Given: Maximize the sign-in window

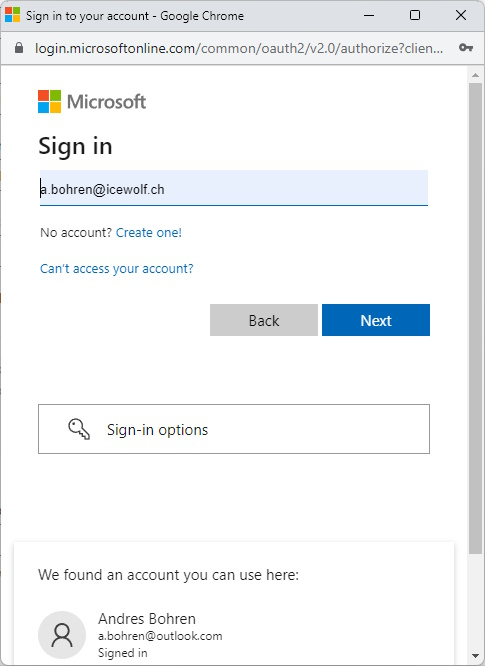Looking at the screenshot, I should tap(415, 16).
